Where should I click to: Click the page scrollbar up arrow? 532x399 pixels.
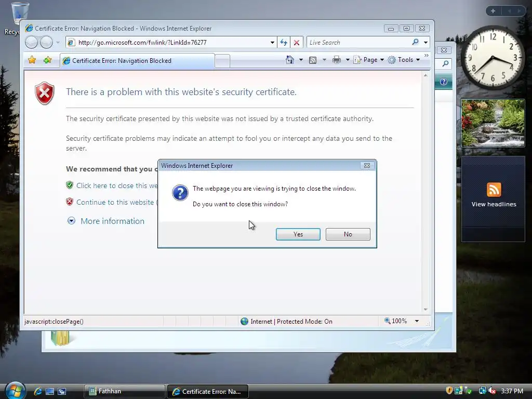point(425,75)
